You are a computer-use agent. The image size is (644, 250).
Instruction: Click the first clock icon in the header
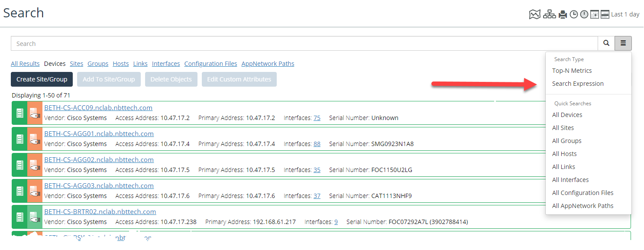pyautogui.click(x=574, y=15)
